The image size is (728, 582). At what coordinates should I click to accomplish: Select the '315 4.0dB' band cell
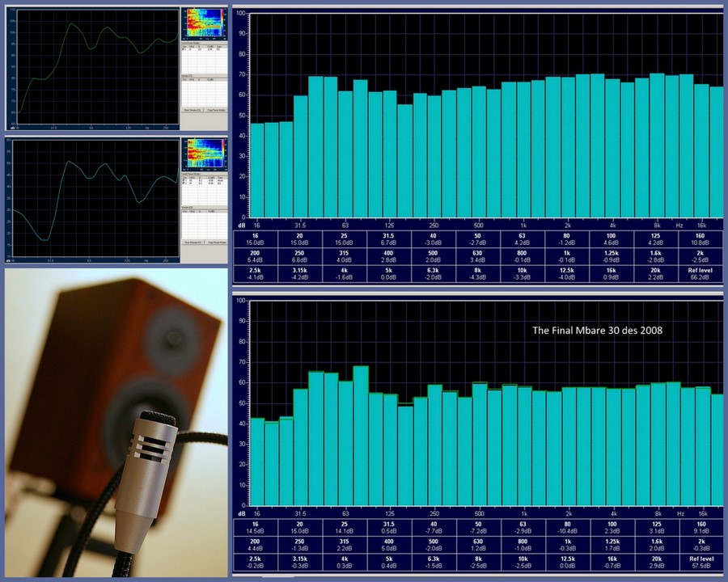tap(344, 257)
